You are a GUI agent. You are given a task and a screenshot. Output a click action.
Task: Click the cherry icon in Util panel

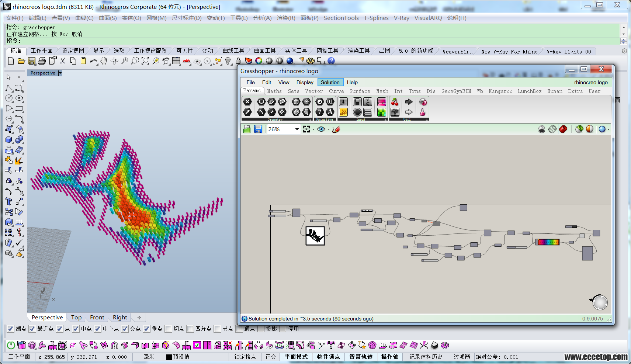point(395,102)
